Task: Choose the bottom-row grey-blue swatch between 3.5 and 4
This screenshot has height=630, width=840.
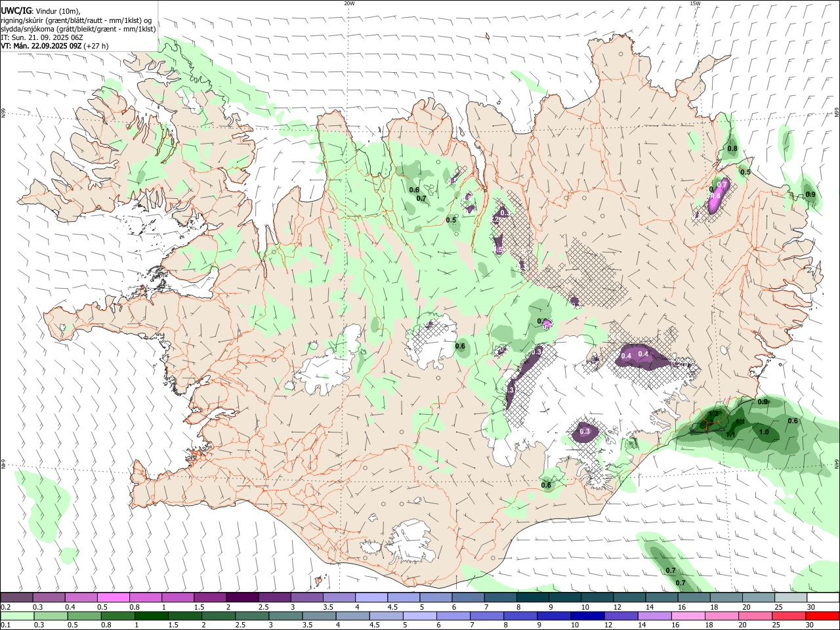Action: point(318,616)
